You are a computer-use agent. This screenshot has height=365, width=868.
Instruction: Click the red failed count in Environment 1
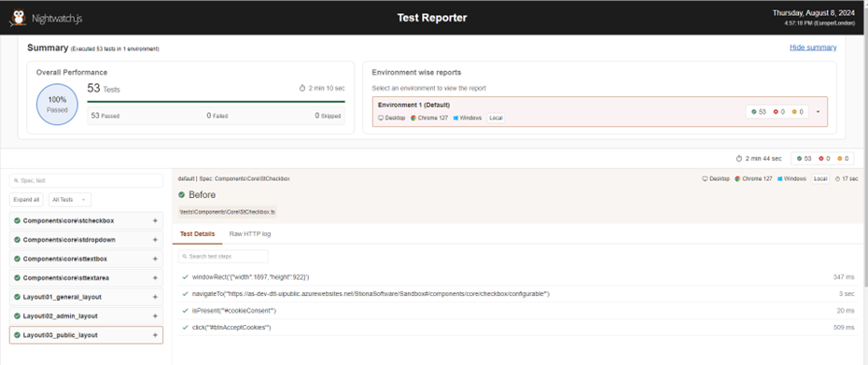tap(779, 112)
